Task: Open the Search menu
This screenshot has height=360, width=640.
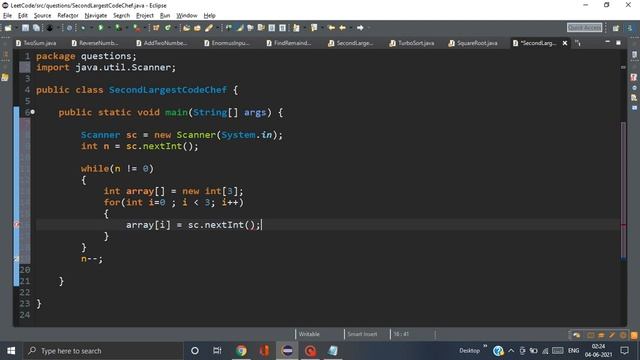Action: (122, 16)
